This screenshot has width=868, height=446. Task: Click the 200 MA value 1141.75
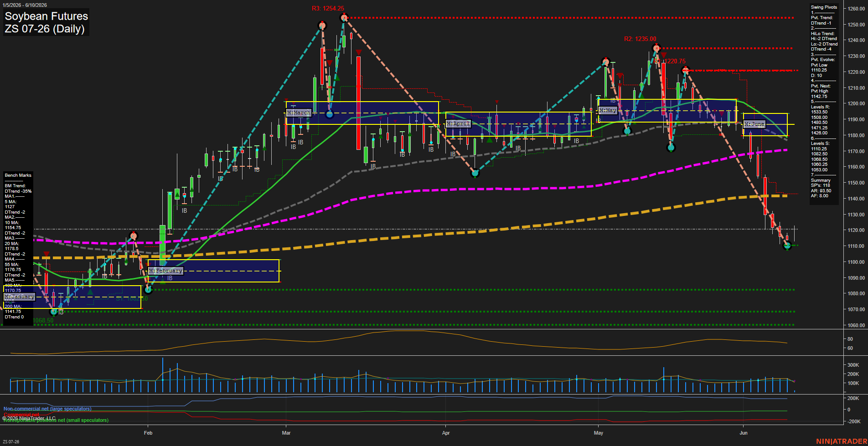tap(13, 312)
